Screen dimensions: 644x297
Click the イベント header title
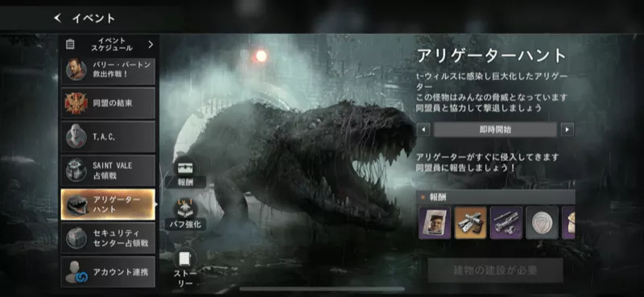pyautogui.click(x=93, y=18)
